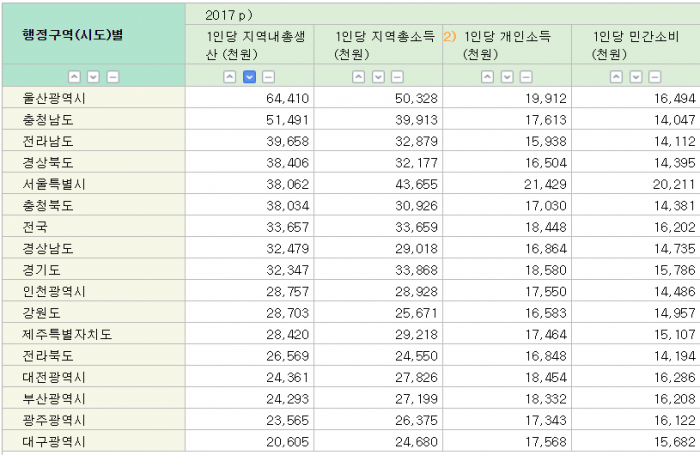The image size is (700, 455).
Task: Sort 1인당 민간소비 descending
Action: coord(636,77)
